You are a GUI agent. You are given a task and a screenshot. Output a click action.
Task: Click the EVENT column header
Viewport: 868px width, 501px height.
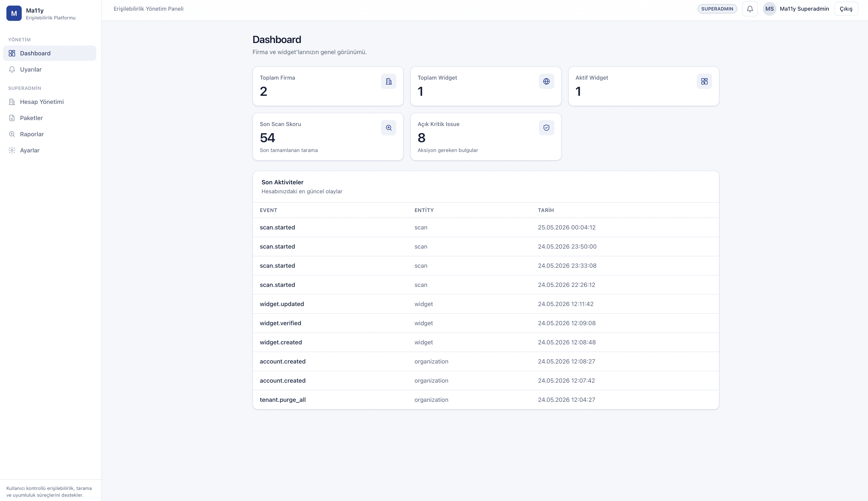click(268, 210)
